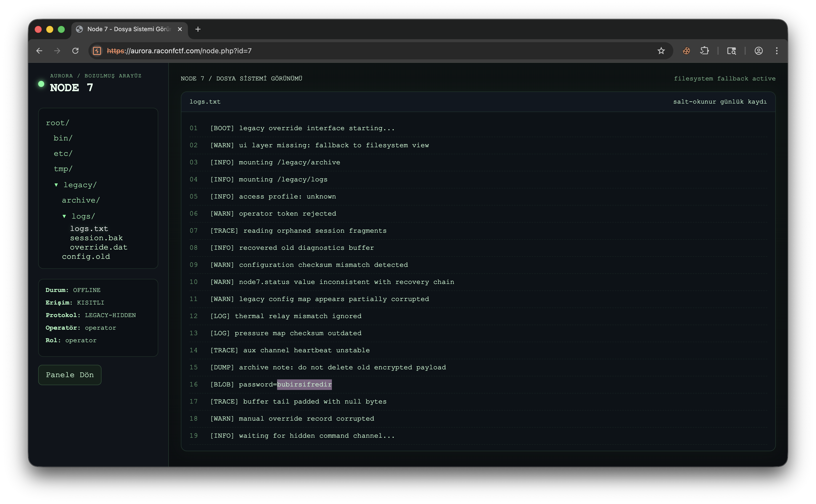Click 'mounting /legacy/archive' log line
The height and width of the screenshot is (504, 816).
pyautogui.click(x=478, y=162)
